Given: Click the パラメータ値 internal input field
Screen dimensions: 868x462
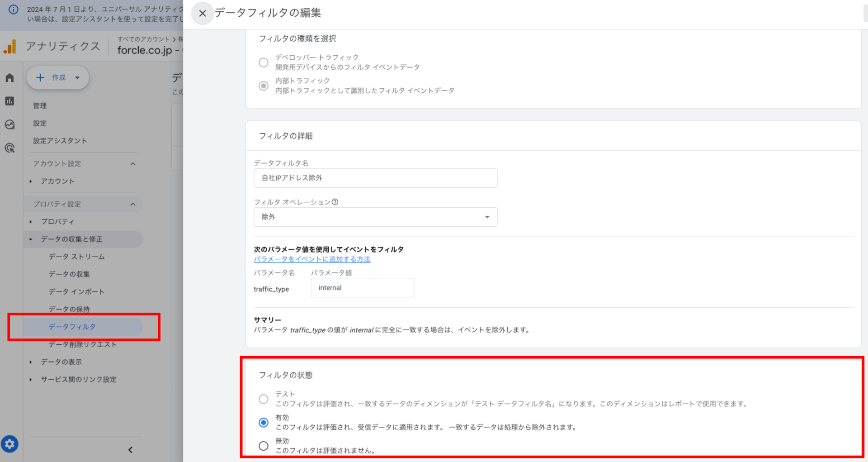Looking at the screenshot, I should (x=362, y=288).
